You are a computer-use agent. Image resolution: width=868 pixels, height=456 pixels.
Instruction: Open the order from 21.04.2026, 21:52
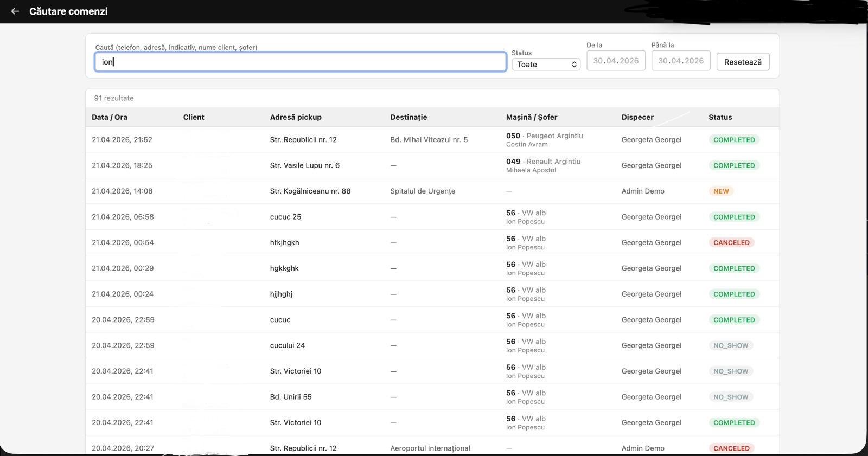click(122, 140)
